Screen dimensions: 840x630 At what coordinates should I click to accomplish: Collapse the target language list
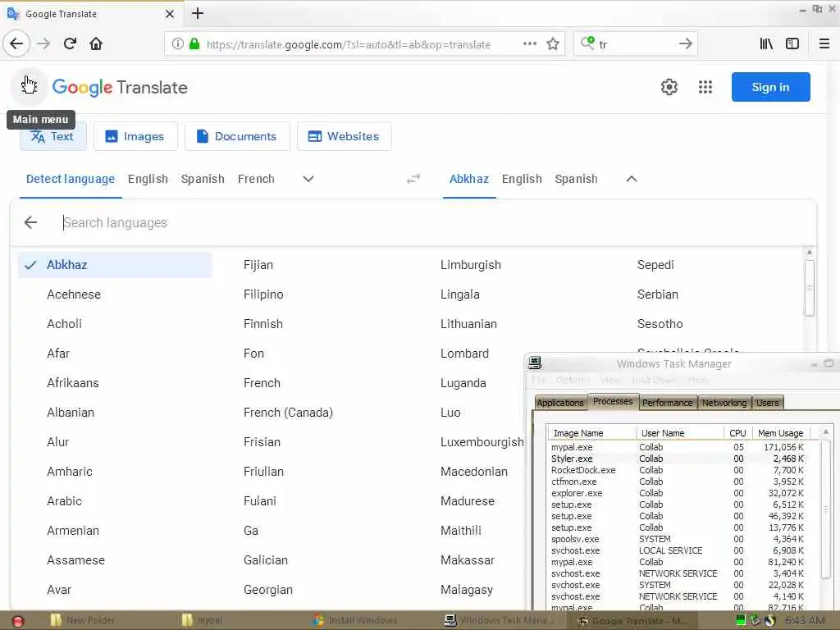click(x=631, y=179)
